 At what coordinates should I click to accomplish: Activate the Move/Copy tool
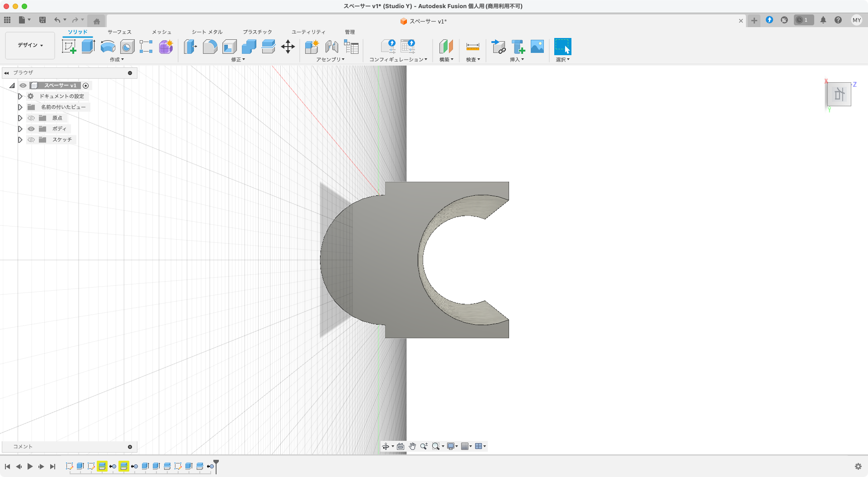[x=288, y=47]
